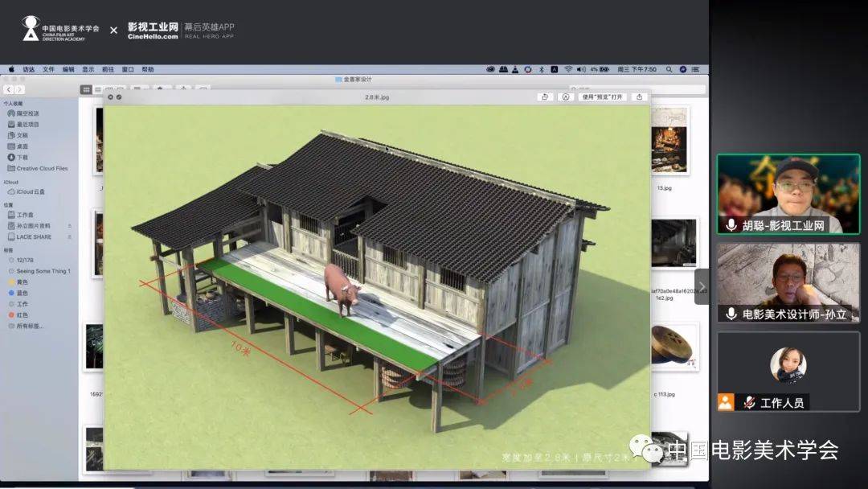Image resolution: width=868 pixels, height=489 pixels.
Task: Select the yellow 黄色 tag
Action: tap(18, 281)
